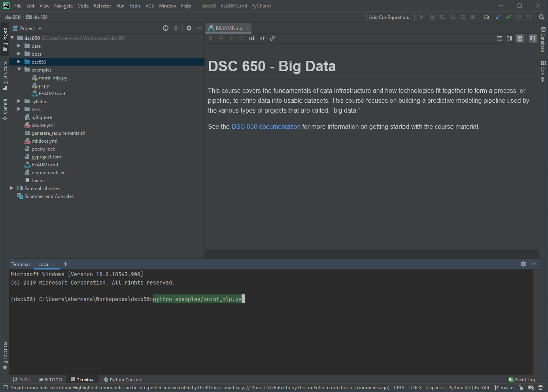Open the Project view dropdown

coord(27,28)
